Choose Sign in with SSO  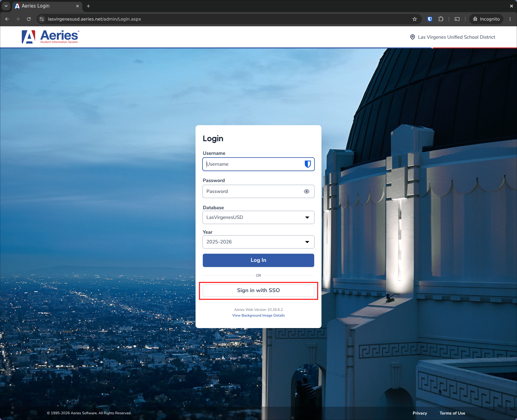click(258, 291)
